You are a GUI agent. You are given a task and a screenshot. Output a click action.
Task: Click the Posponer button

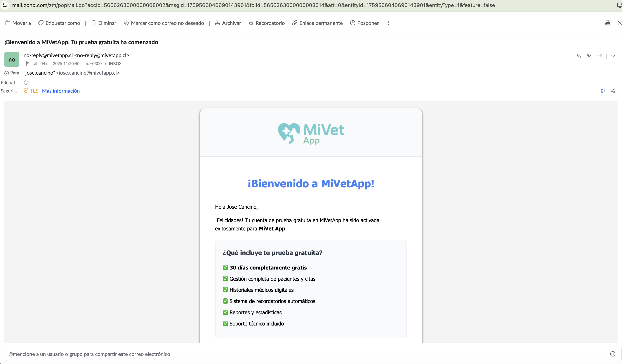pyautogui.click(x=364, y=23)
